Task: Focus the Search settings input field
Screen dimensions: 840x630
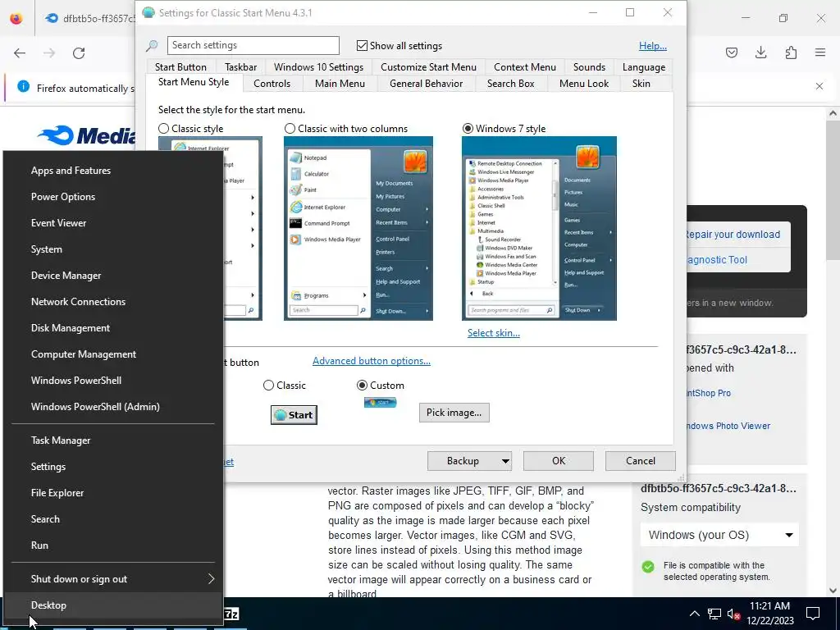Action: click(253, 46)
